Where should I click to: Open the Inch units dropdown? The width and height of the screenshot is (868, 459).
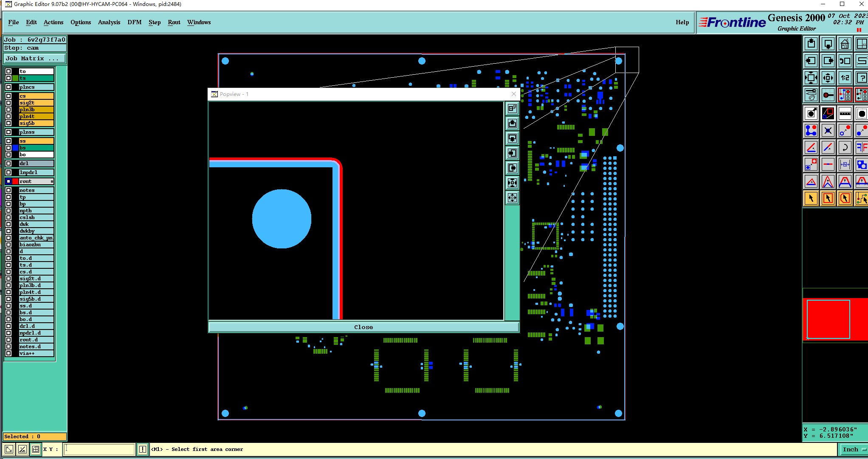pyautogui.click(x=854, y=449)
